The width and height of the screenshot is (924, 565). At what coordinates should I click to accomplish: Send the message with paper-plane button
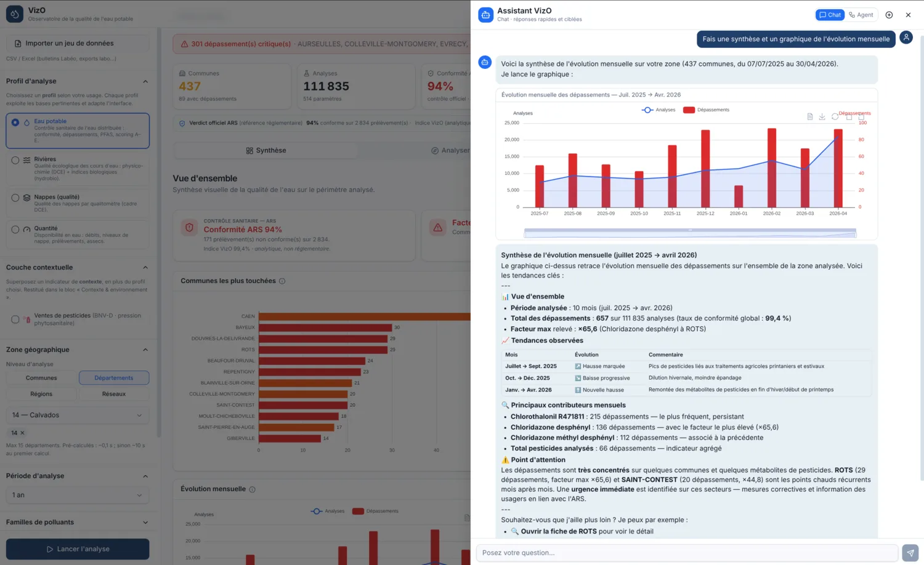click(x=910, y=553)
